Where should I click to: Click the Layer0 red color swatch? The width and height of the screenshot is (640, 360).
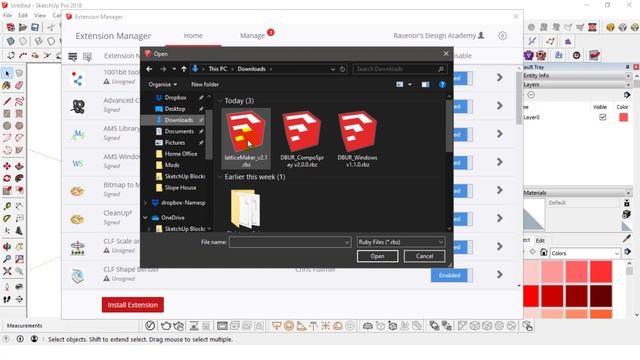pos(623,117)
